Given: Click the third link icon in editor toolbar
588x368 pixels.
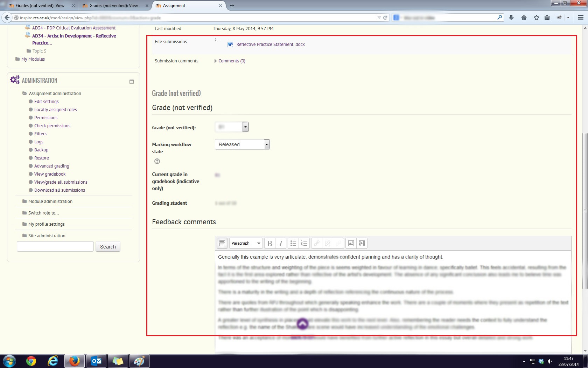Looking at the screenshot, I should point(338,243).
